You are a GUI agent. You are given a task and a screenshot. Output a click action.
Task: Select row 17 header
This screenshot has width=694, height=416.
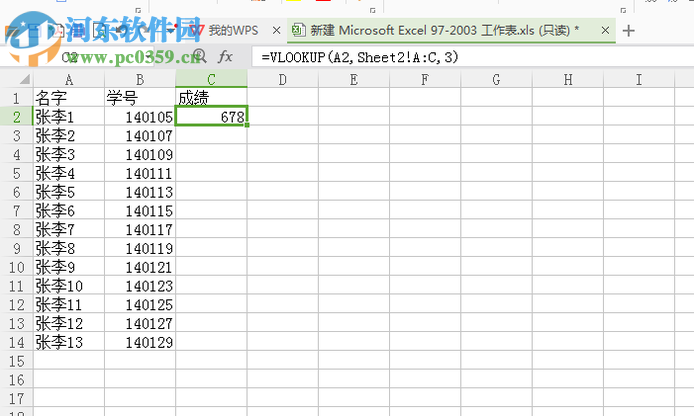16,398
